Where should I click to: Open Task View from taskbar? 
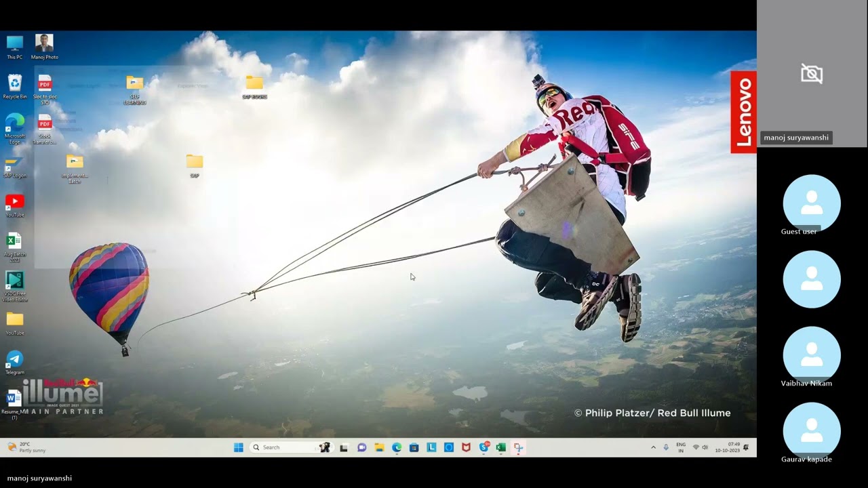coord(344,447)
